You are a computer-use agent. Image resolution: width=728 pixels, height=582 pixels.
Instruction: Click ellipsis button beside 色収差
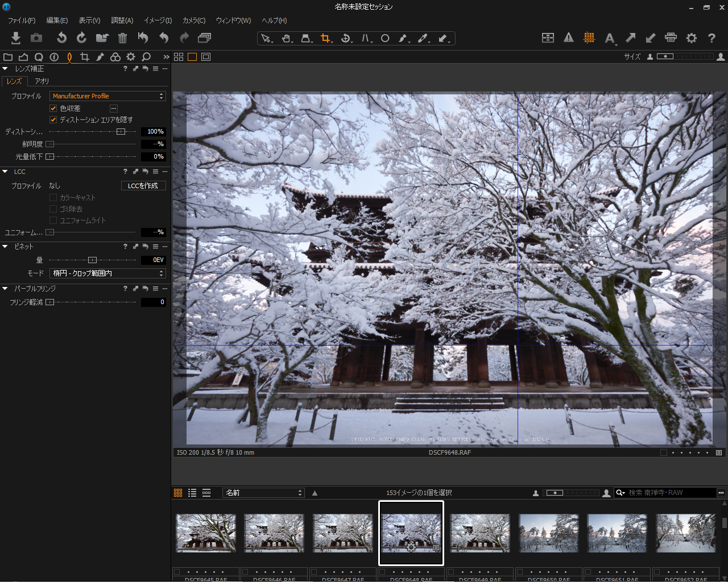coord(114,108)
